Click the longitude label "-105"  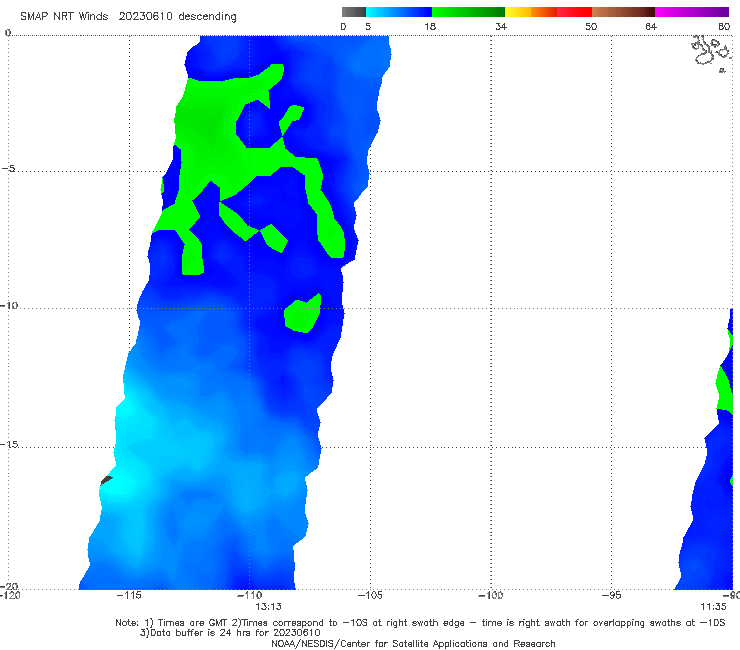(370, 595)
